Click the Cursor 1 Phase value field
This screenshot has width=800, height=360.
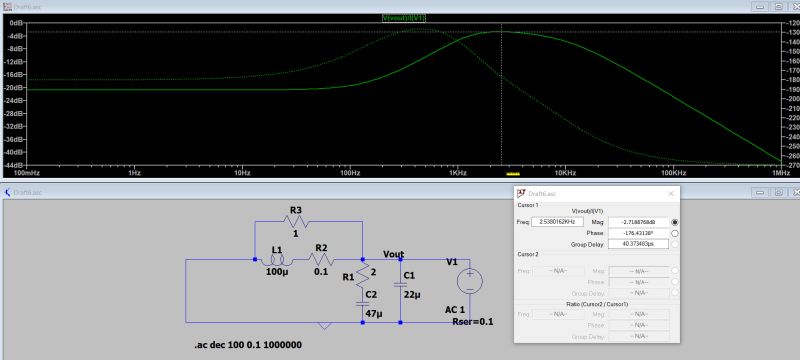(638, 234)
